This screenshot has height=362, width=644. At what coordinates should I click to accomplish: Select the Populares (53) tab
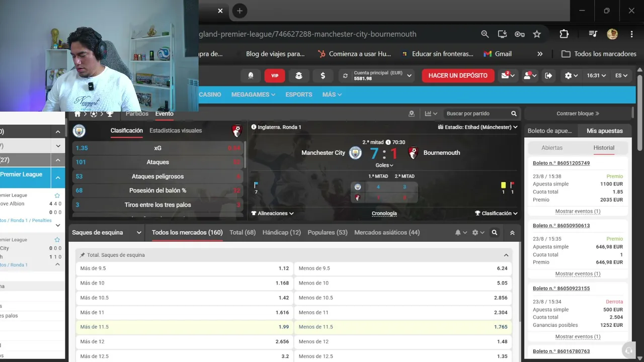[328, 232]
